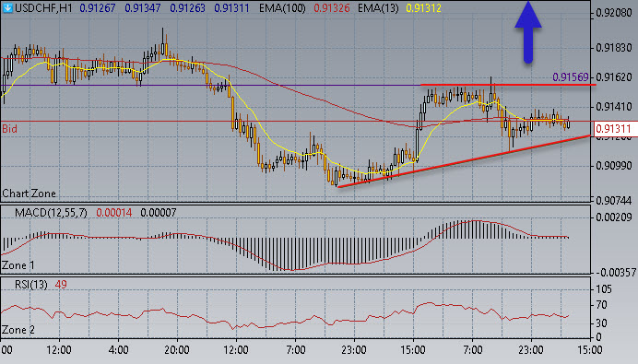
Task: Click the Zone 1 label in MACD panel
Action: (18, 265)
